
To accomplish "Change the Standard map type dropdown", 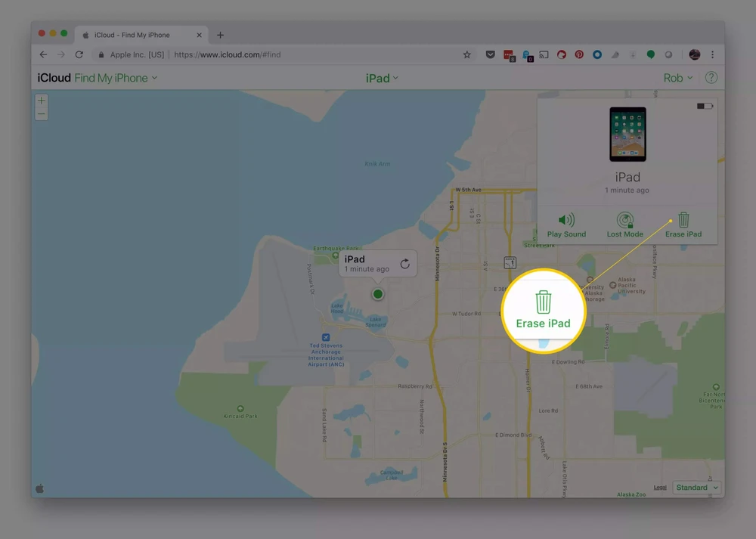I will point(696,488).
